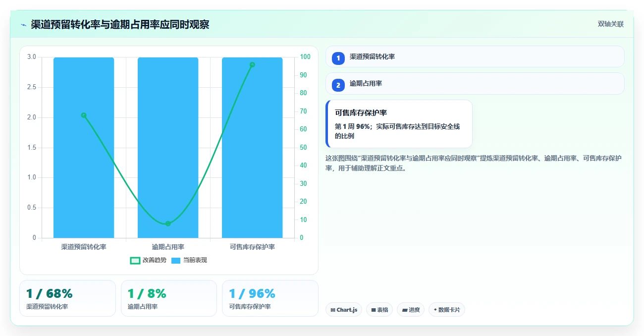Open the 可售库存保护率 detail card
The width and height of the screenshot is (644, 336).
[x=399, y=124]
